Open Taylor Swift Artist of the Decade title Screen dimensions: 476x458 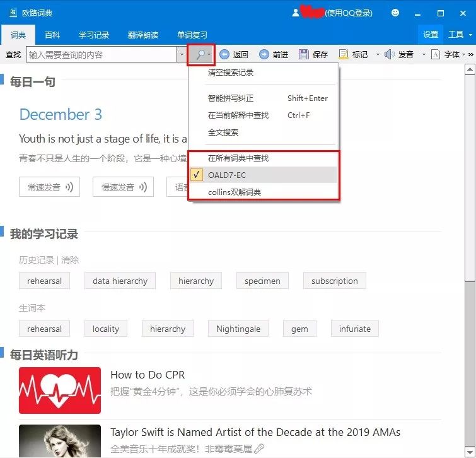255,432
